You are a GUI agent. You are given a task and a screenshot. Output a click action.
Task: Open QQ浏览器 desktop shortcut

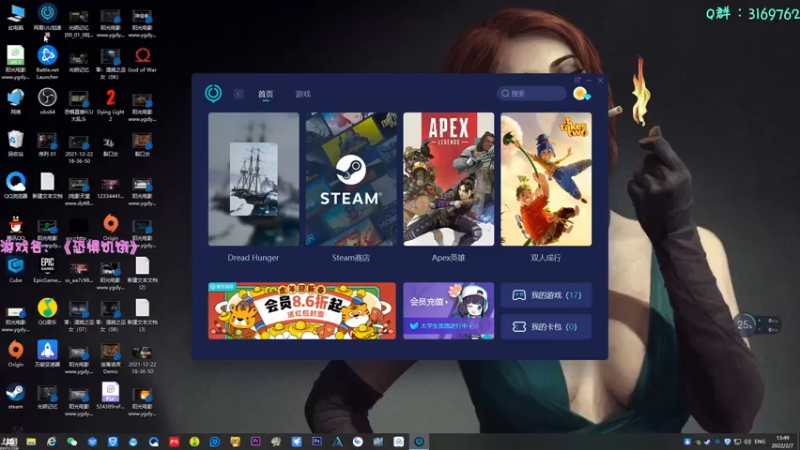click(15, 185)
